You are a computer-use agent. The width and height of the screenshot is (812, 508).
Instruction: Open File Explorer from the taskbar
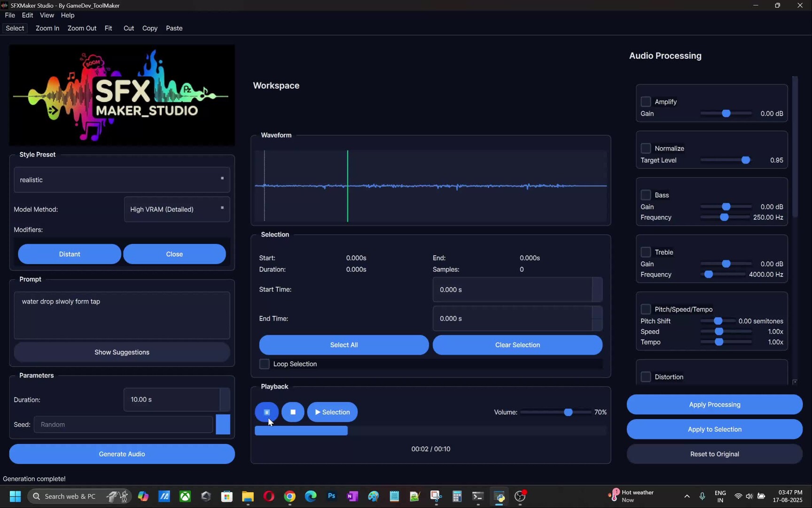pos(248,496)
